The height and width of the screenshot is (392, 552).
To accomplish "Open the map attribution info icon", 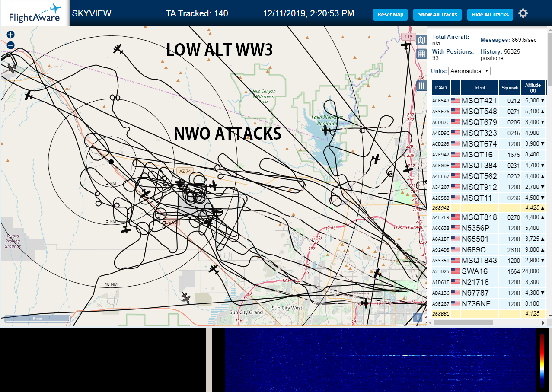I will [418, 317].
